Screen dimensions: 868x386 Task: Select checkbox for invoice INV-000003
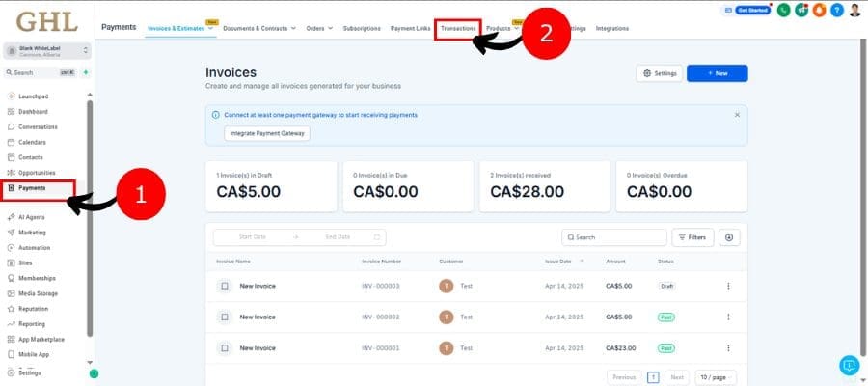[224, 286]
